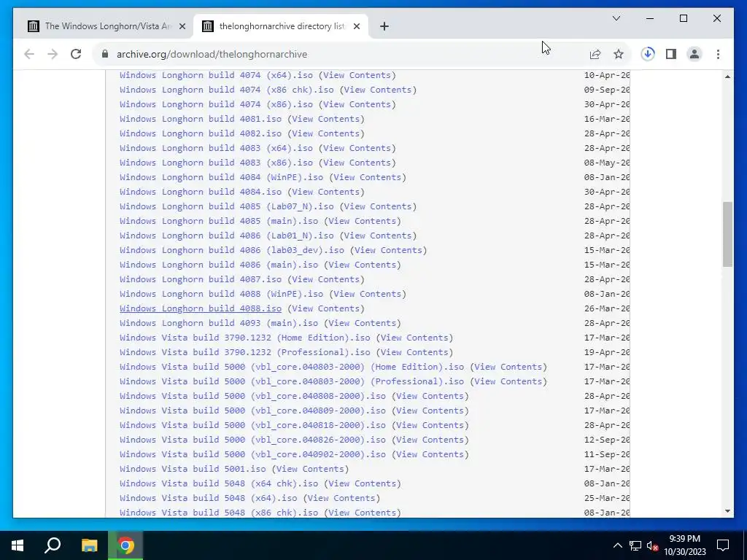The width and height of the screenshot is (747, 560).
Task: Click the browser forward arrow
Action: point(53,54)
